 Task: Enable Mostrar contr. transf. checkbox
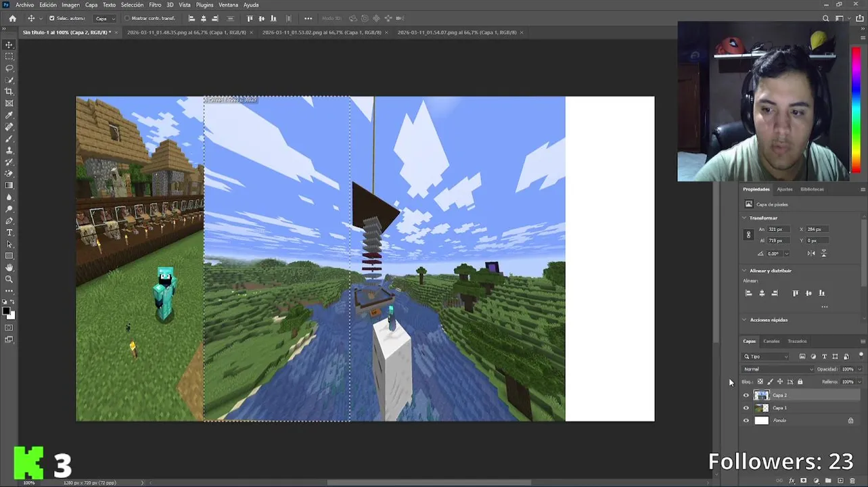point(127,18)
